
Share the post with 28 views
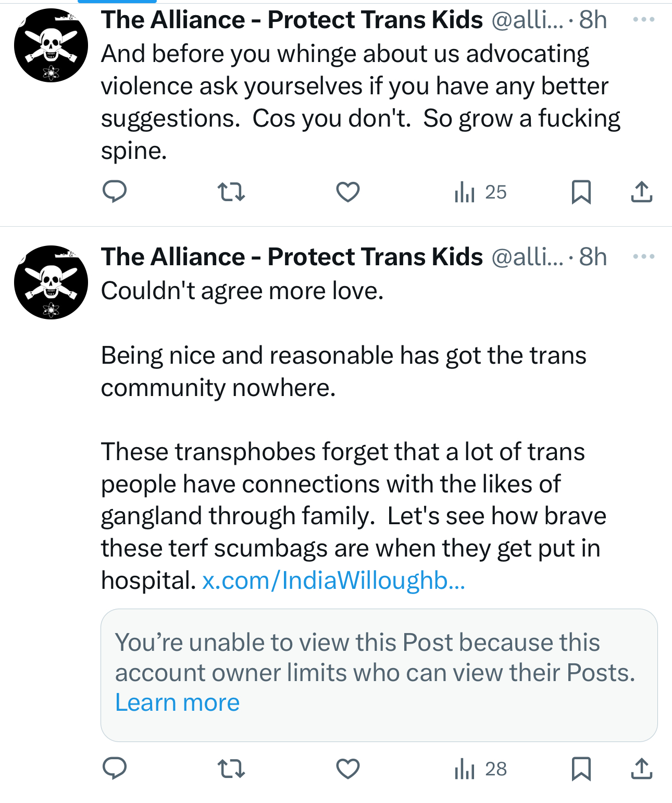click(x=641, y=769)
